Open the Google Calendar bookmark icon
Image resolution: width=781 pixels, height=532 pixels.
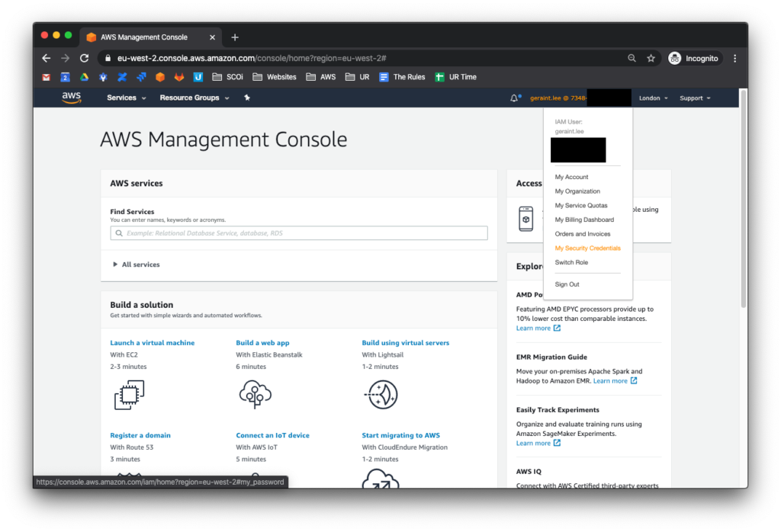click(x=65, y=77)
